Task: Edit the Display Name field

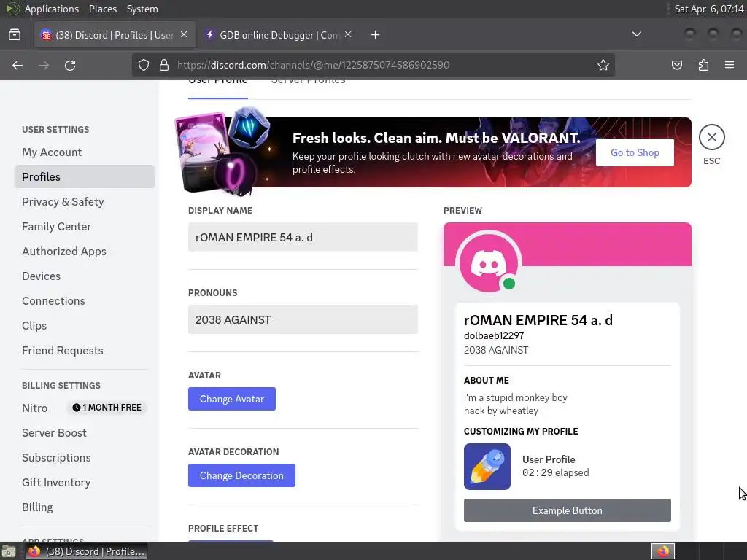Action: (x=303, y=237)
